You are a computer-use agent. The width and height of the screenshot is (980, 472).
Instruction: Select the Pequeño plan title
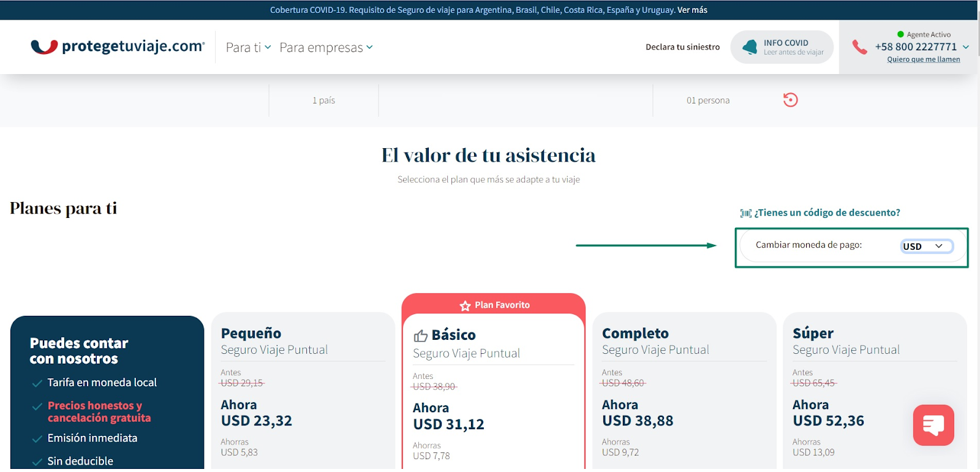point(251,333)
